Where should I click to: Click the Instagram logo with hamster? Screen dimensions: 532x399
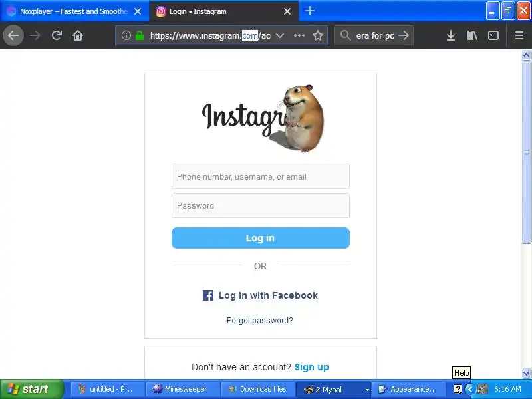click(263, 118)
